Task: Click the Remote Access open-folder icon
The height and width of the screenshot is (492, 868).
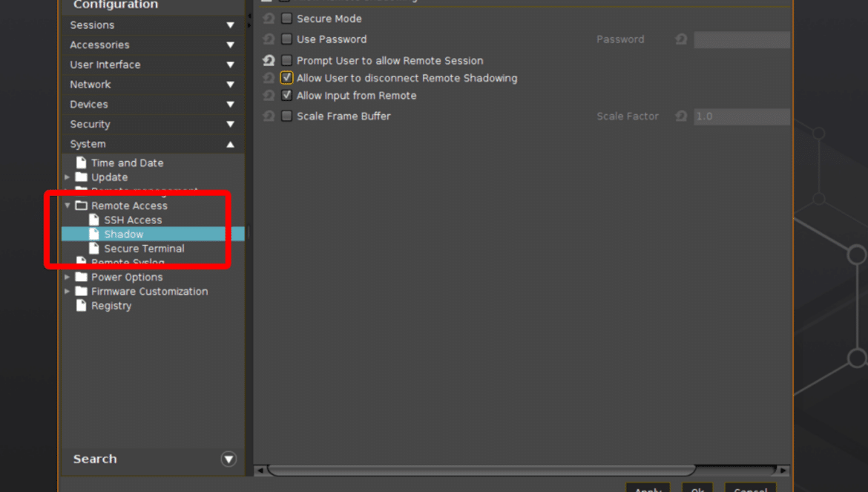Action: (x=82, y=206)
